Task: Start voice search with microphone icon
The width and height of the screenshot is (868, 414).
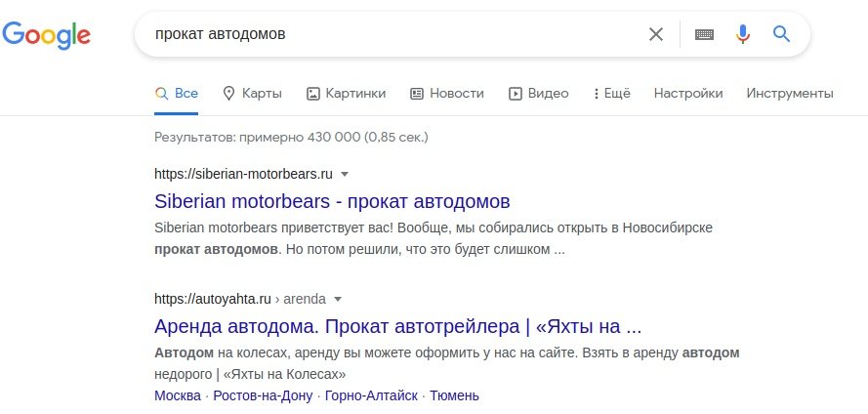Action: (743, 34)
